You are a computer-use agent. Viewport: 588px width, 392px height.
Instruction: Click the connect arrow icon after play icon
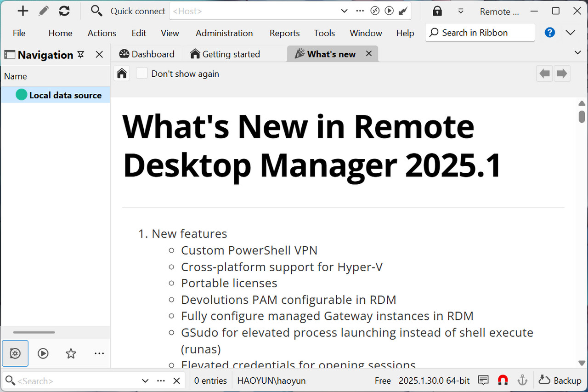click(x=403, y=11)
